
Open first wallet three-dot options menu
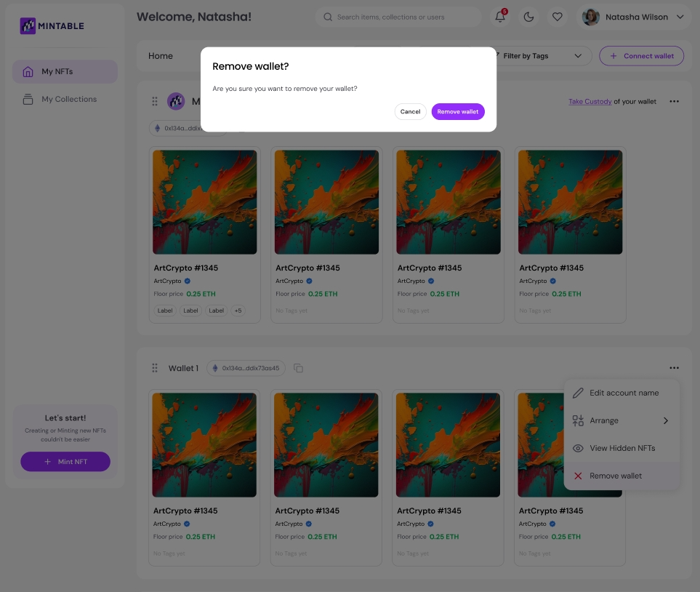(x=674, y=101)
